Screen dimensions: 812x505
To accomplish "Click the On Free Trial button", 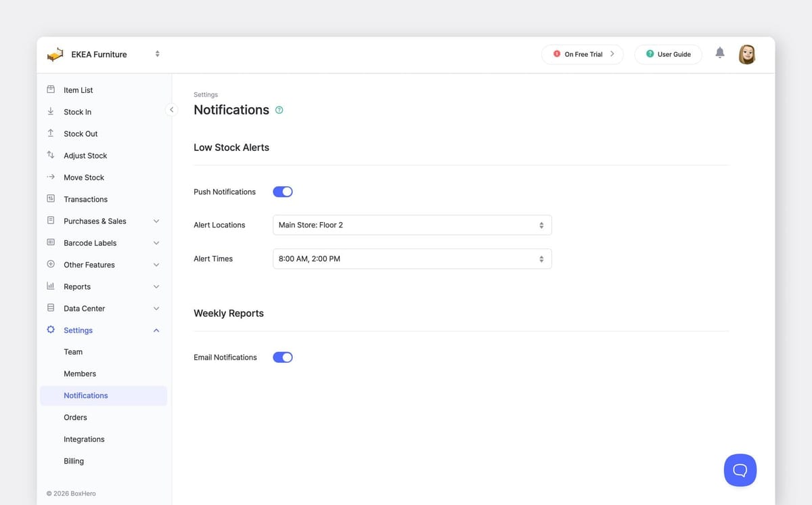I will 582,53.
